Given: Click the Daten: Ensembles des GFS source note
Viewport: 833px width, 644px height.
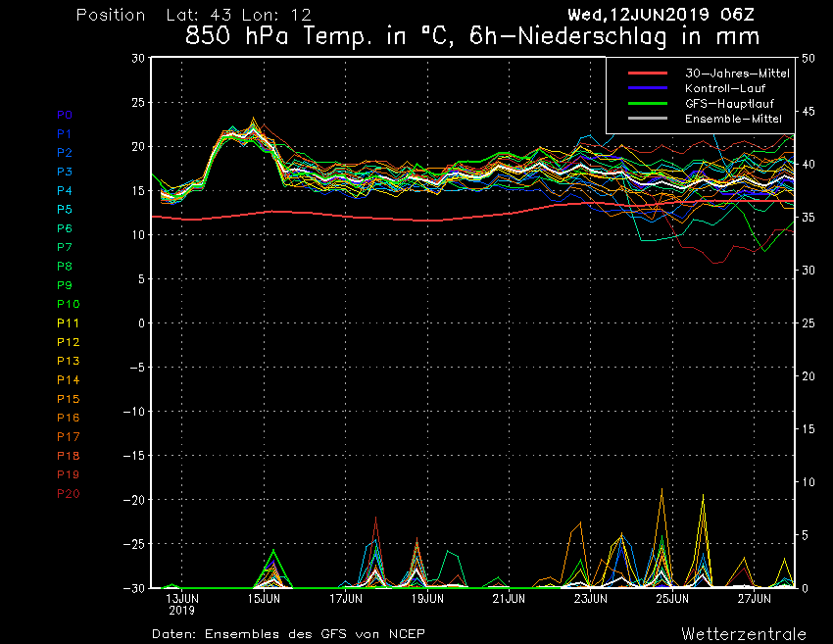Looking at the screenshot, I should click(x=288, y=633).
